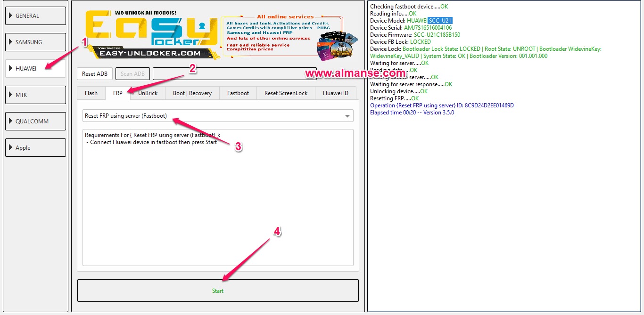Click firmware value SCC-U21C185B150

[x=437, y=35]
